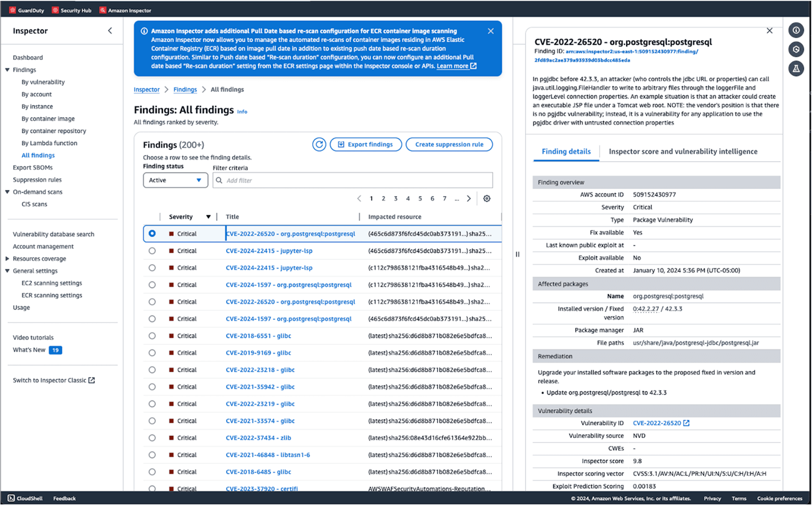Image resolution: width=812 pixels, height=506 pixels.
Task: Select the first CVE-2024-22415 jupyter-lsp radio
Action: (x=152, y=251)
